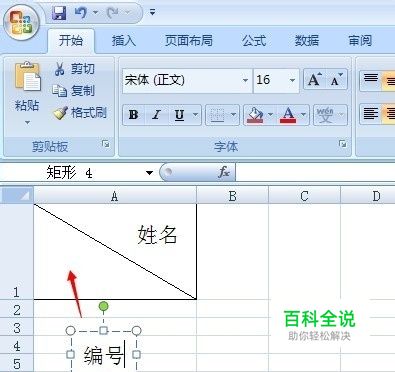Open the Office button menu
The height and width of the screenshot is (372, 395).
22,23
